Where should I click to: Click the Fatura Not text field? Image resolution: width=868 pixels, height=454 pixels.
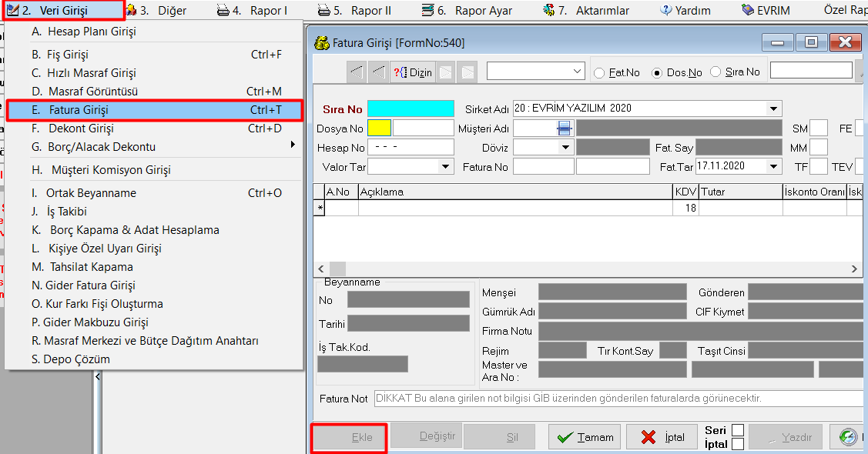618,399
